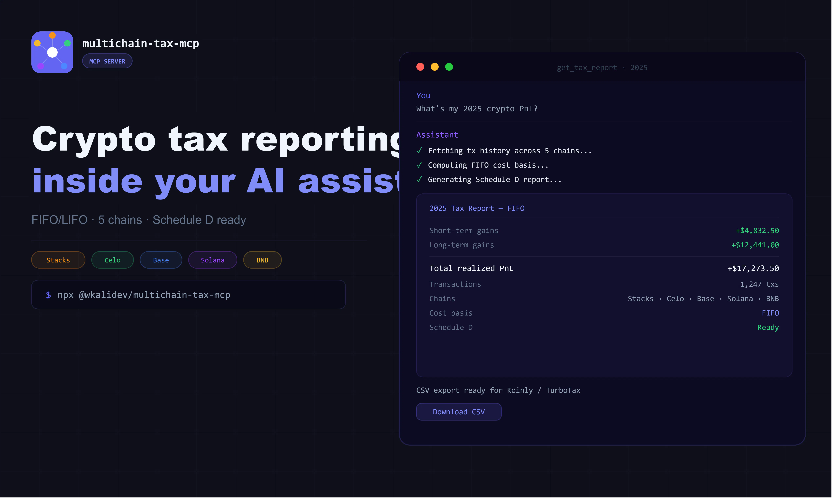
Task: Select the Celo chain pill
Action: point(112,260)
